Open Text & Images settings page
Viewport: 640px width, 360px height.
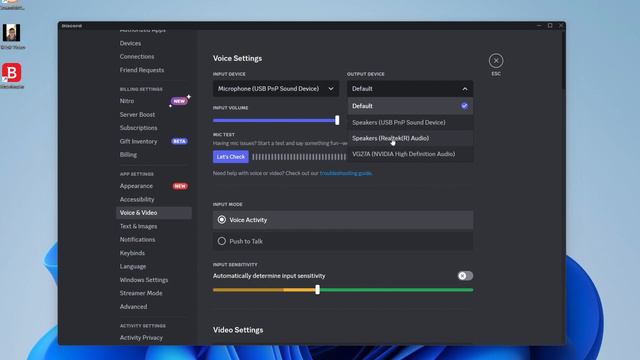click(138, 226)
